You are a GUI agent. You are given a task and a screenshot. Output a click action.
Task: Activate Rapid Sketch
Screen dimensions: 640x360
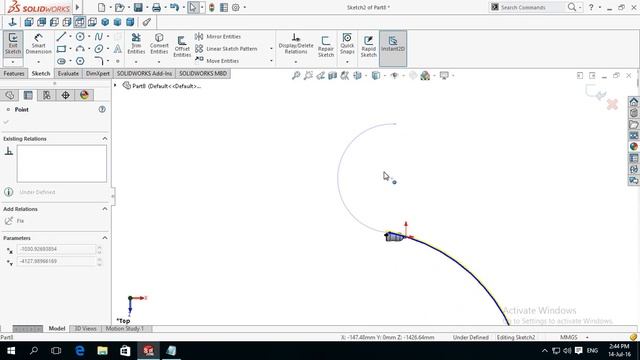click(x=368, y=46)
